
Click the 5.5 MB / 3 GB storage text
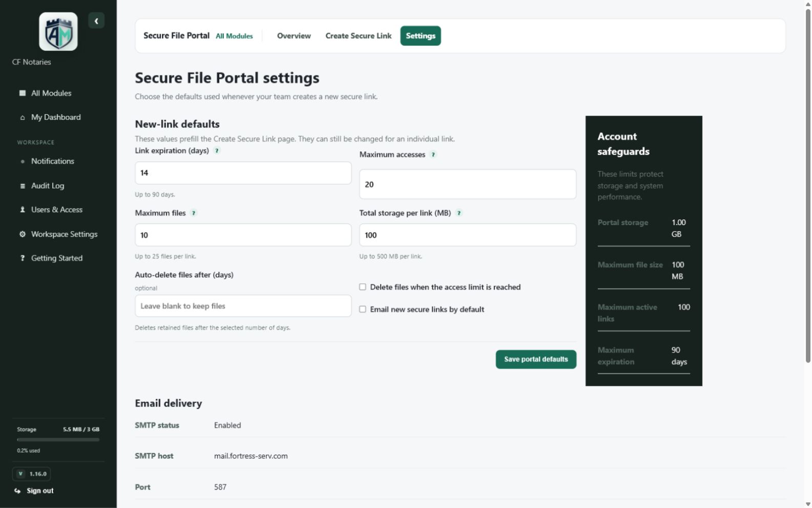click(x=81, y=430)
